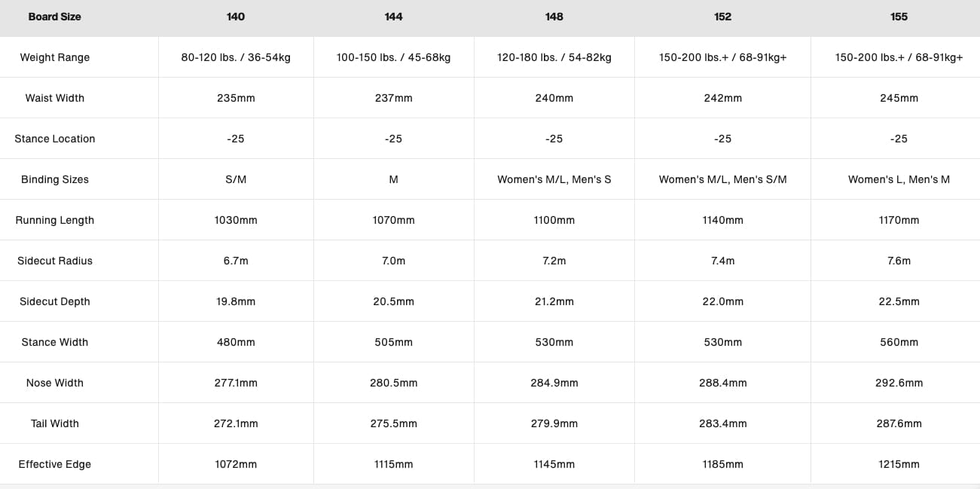
Task: Click the 148 board size column header
Action: click(x=554, y=17)
